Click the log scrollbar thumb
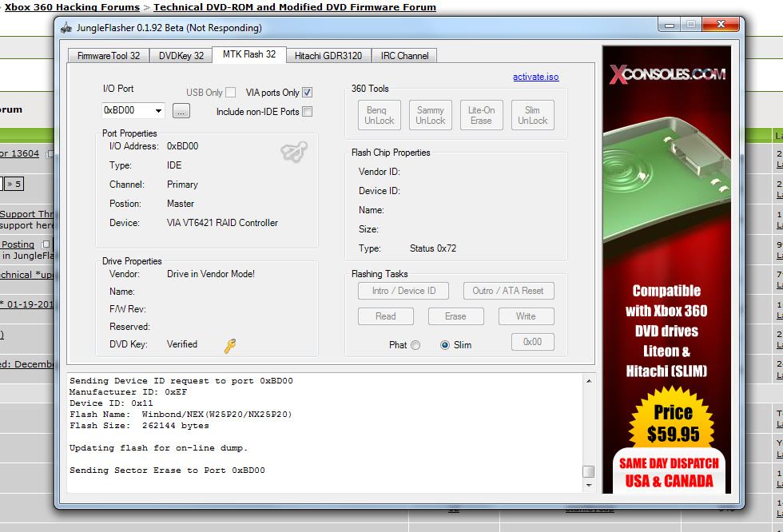The image size is (783, 532). click(x=589, y=471)
